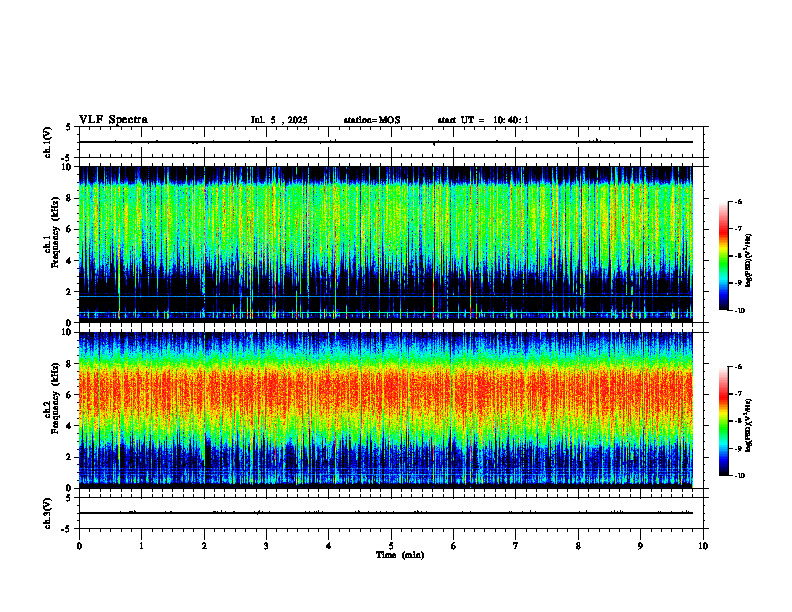
Task: Click the "station=MOS" header label
Action: (372, 120)
